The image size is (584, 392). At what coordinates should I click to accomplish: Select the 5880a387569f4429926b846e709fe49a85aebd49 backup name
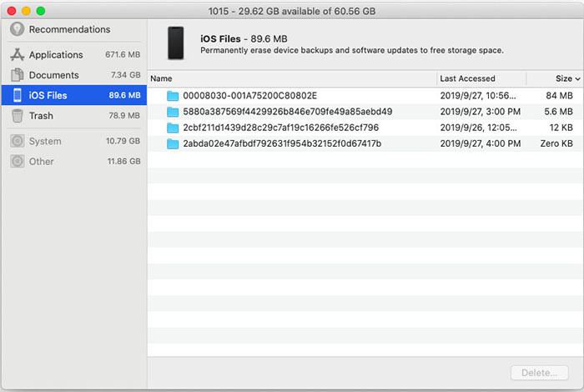[x=288, y=112]
